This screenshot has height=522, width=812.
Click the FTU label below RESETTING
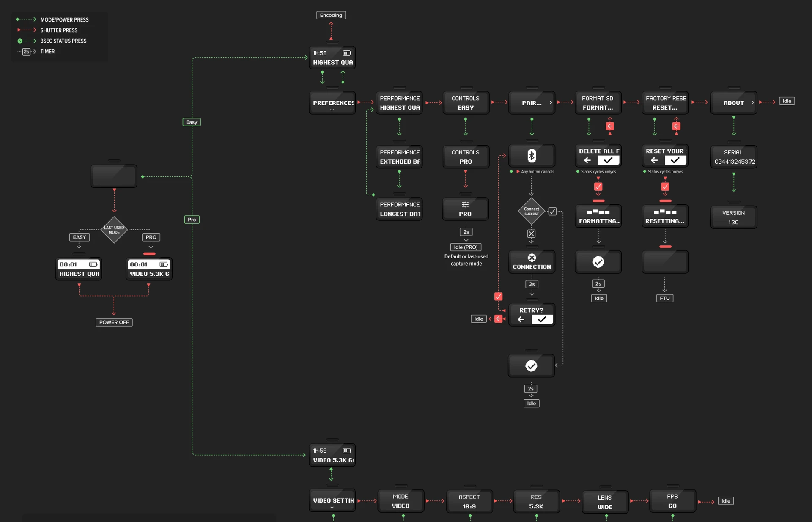coord(664,298)
